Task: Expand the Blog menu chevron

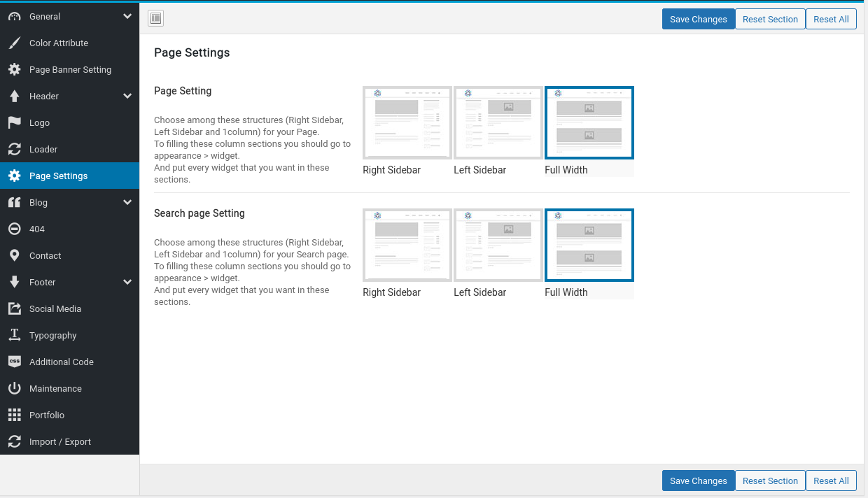Action: [127, 202]
